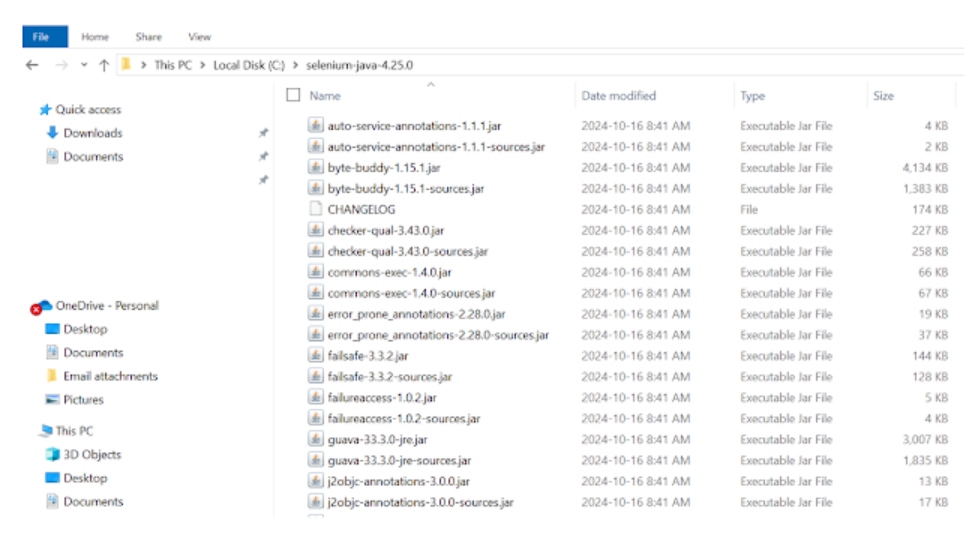
Task: Click the This PC computer icon
Action: pyautogui.click(x=45, y=430)
